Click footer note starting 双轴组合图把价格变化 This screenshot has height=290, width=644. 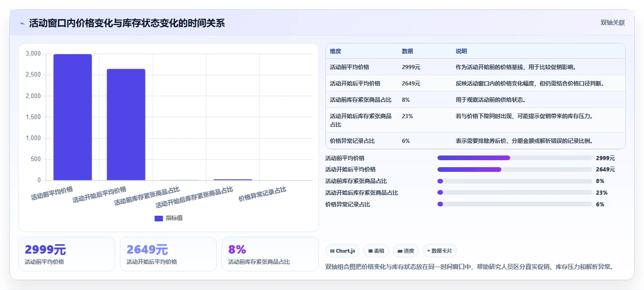coord(469,267)
